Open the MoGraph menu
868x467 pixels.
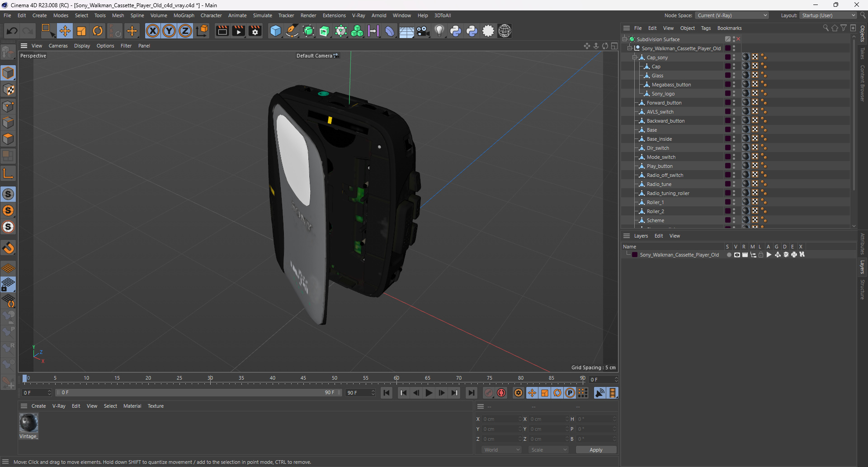click(184, 15)
